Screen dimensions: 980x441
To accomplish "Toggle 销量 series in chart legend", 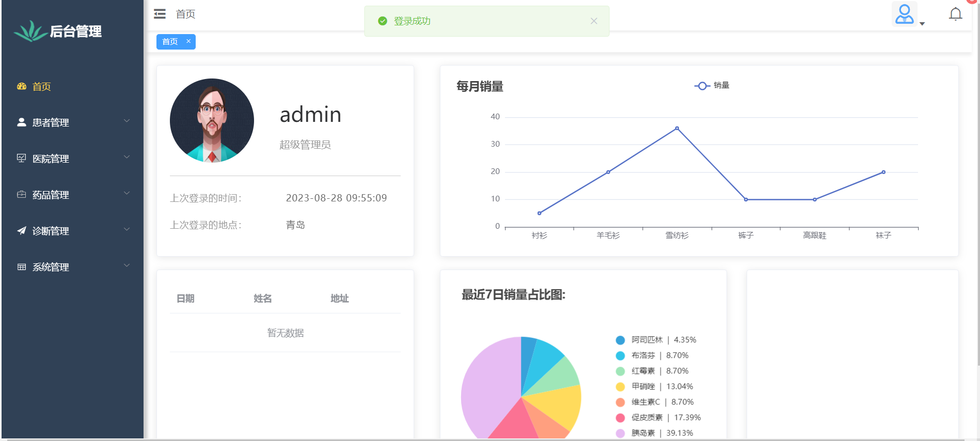I will [x=712, y=86].
